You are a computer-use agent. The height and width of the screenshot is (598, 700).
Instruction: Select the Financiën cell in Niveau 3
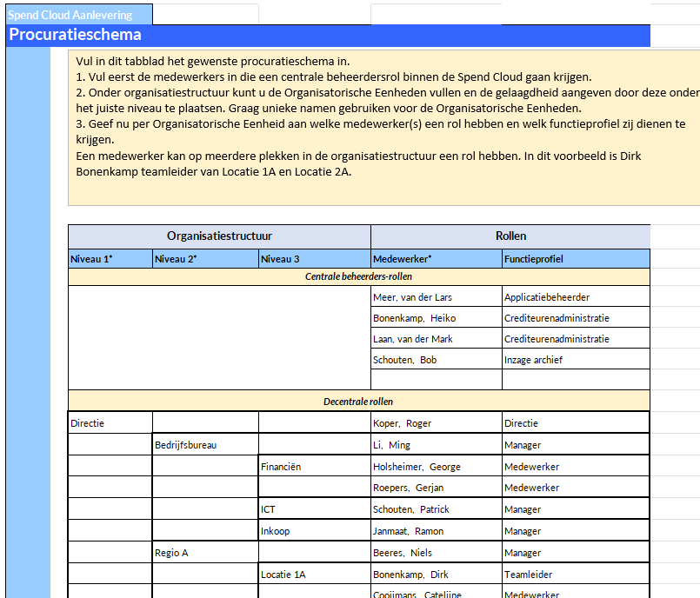coord(281,467)
